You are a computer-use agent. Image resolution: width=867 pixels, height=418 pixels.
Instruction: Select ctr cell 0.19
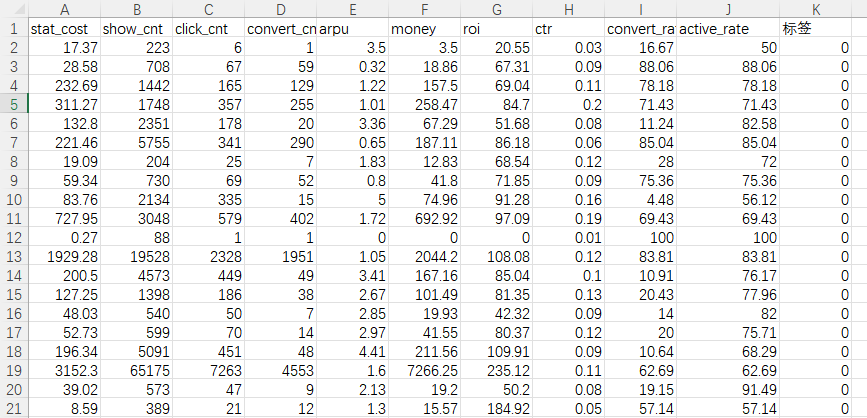[568, 218]
